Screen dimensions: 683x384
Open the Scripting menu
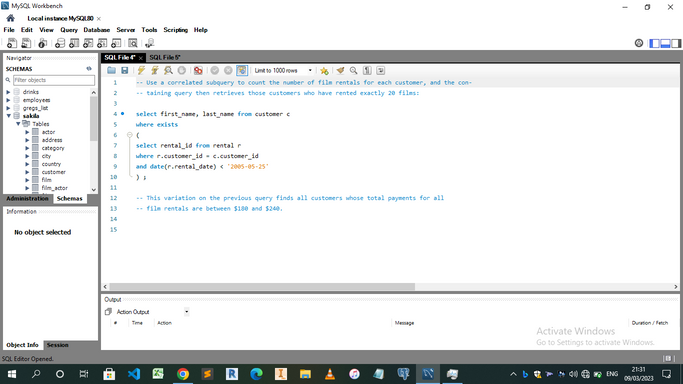click(176, 30)
